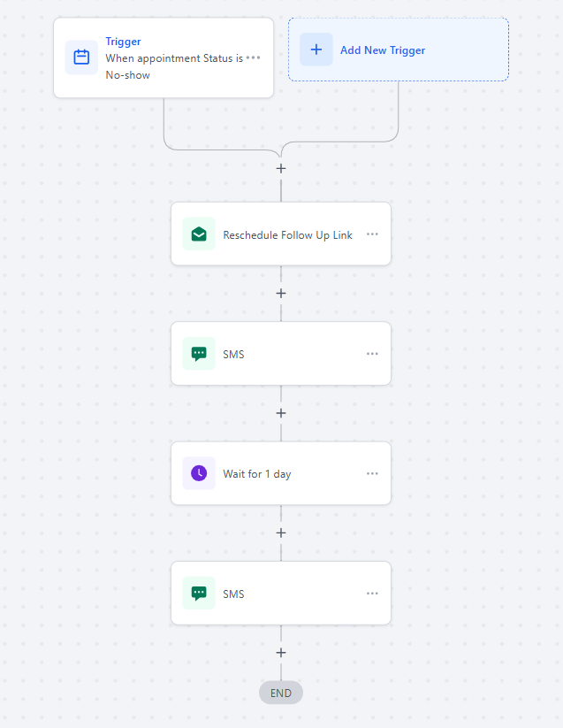Click chat icon of SMS step following Reschedule email

[199, 354]
